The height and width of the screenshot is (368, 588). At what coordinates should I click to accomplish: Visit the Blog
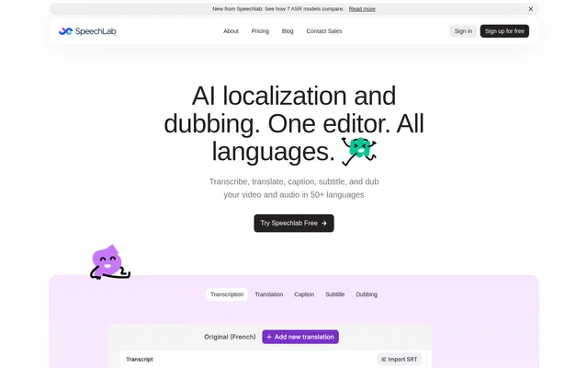tap(288, 31)
